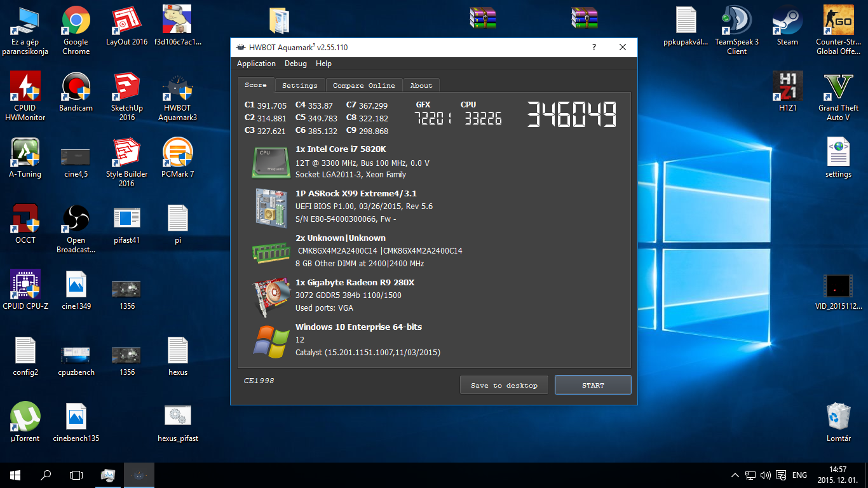Click Save to desktop button
The height and width of the screenshot is (488, 868).
click(504, 385)
